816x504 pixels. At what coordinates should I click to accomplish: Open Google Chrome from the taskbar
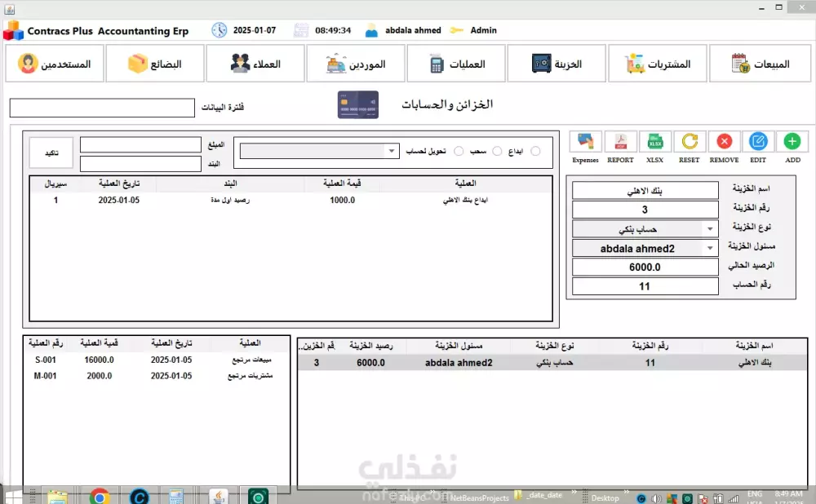click(x=100, y=495)
